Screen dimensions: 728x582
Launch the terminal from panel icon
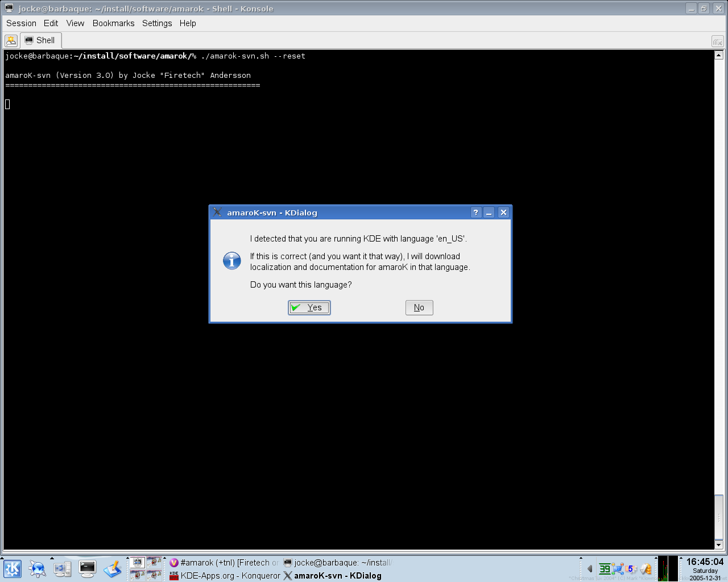pyautogui.click(x=87, y=569)
